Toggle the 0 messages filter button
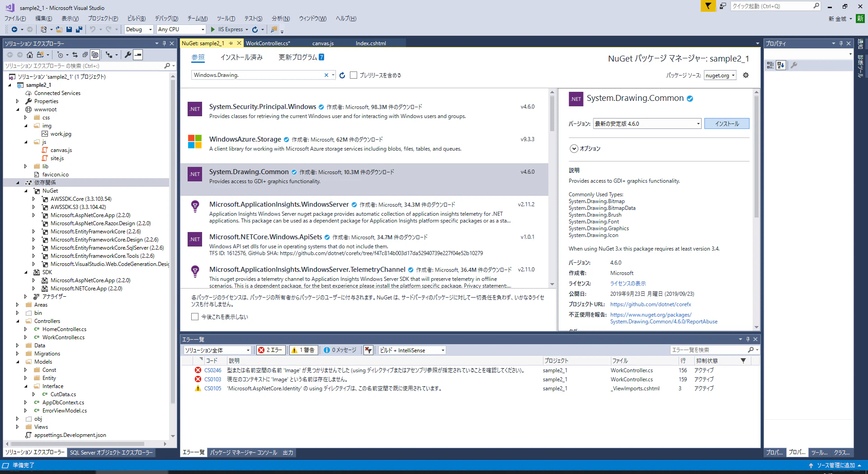868x474 pixels. pyautogui.click(x=340, y=350)
